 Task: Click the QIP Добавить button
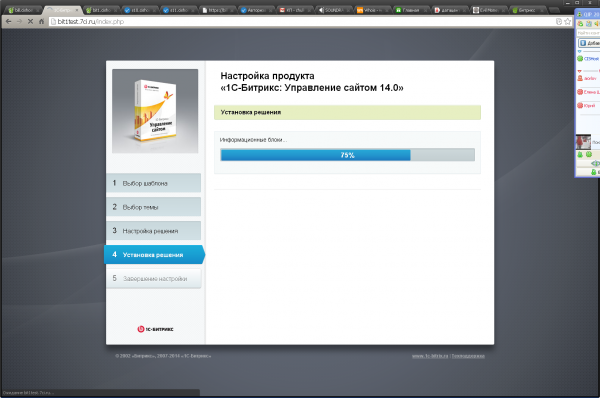[x=589, y=43]
